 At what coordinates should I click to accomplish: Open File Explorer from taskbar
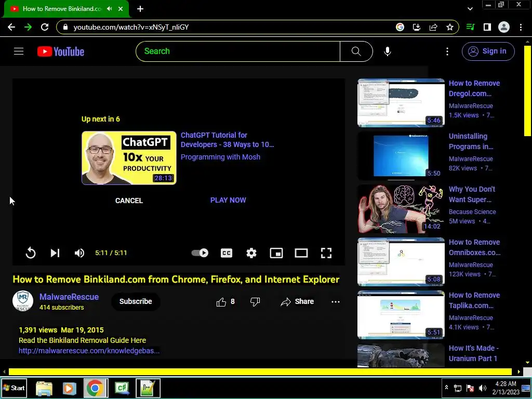(x=44, y=388)
